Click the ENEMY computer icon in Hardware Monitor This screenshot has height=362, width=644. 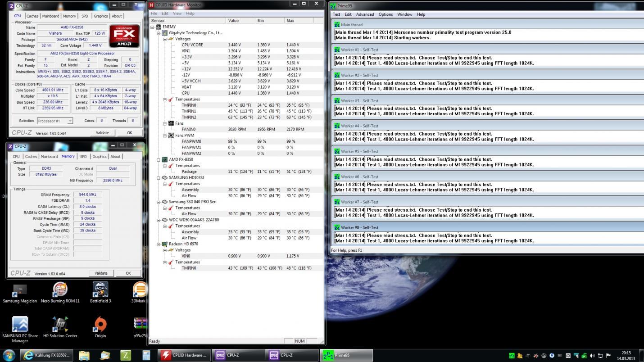coord(159,27)
